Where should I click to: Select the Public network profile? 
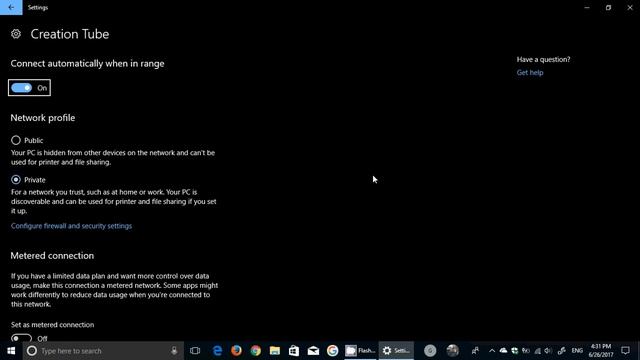(16, 140)
